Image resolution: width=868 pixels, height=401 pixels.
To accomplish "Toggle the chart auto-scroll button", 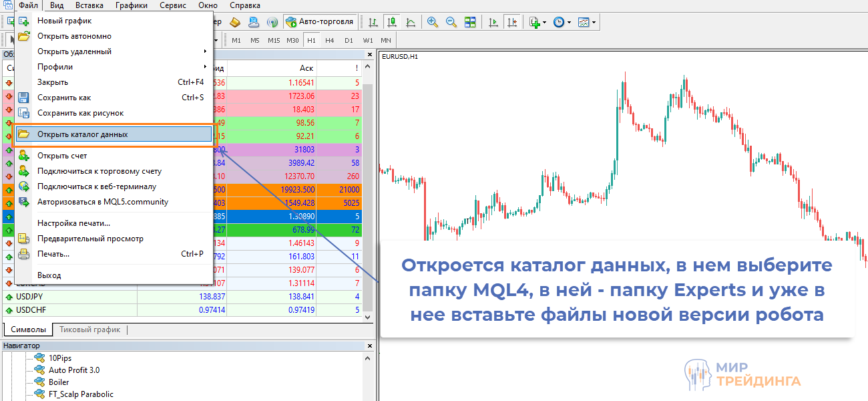I will (x=493, y=22).
